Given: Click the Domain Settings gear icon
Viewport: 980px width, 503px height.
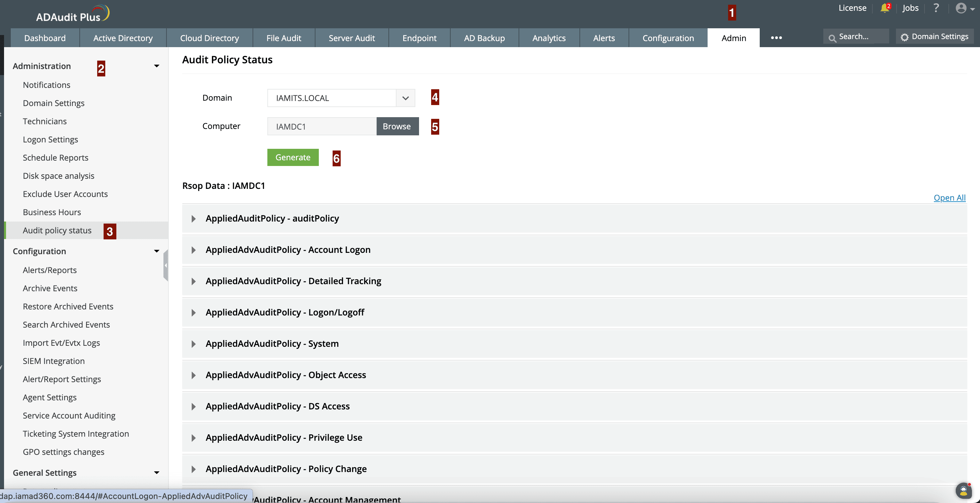Looking at the screenshot, I should click(905, 37).
